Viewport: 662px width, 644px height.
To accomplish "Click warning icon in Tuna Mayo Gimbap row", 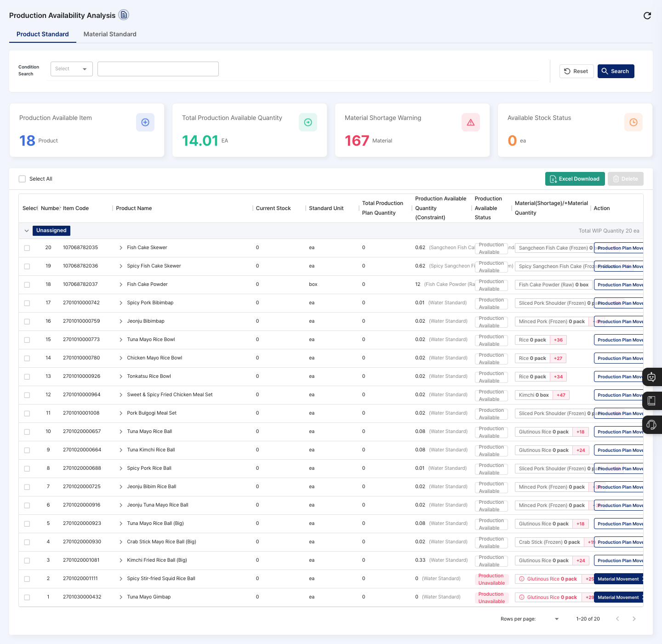I will 522,597.
